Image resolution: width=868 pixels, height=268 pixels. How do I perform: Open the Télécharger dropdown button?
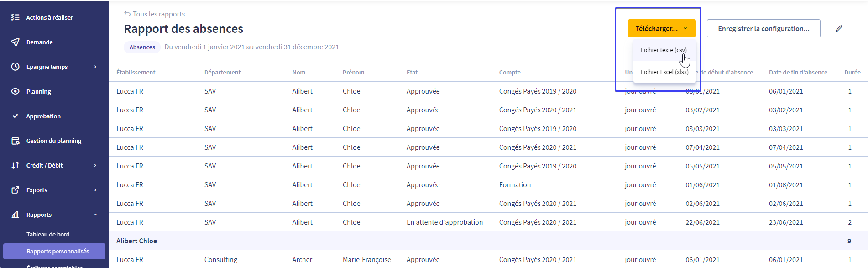click(662, 28)
